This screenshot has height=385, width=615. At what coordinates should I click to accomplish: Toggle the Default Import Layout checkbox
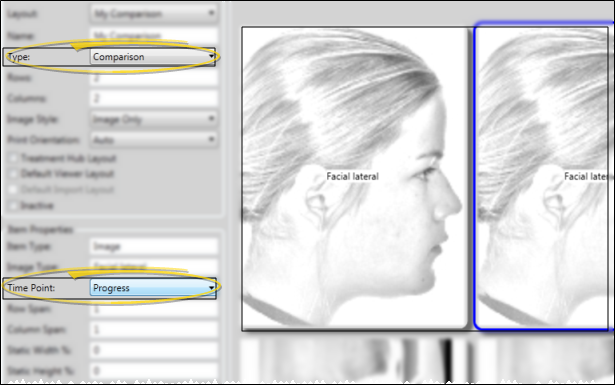14,189
